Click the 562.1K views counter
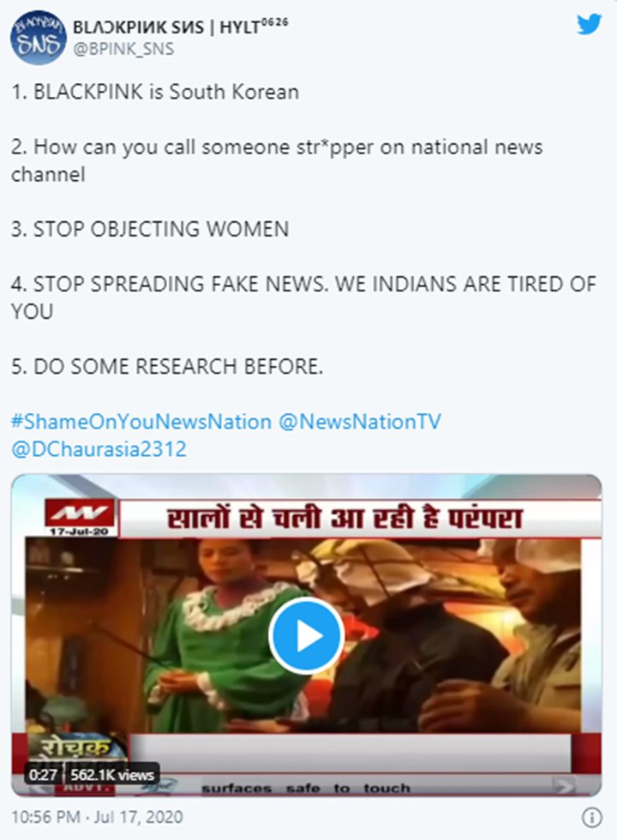The height and width of the screenshot is (840, 617). click(112, 775)
